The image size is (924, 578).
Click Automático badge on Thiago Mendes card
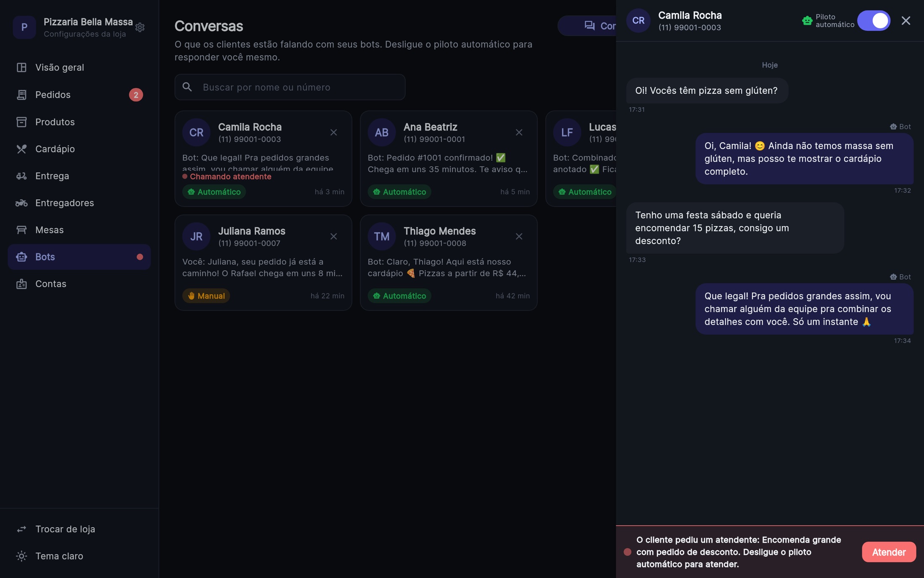coord(399,296)
